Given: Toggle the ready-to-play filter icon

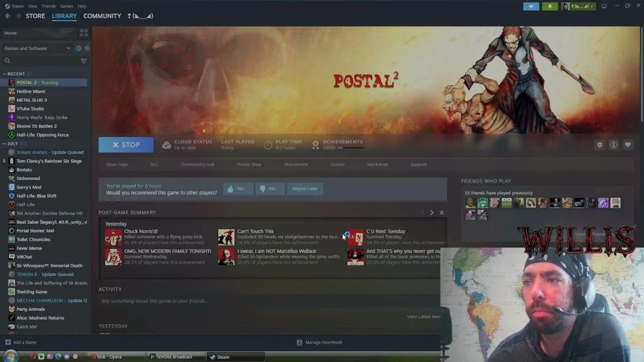Looking at the screenshot, I should pyautogui.click(x=87, y=48).
